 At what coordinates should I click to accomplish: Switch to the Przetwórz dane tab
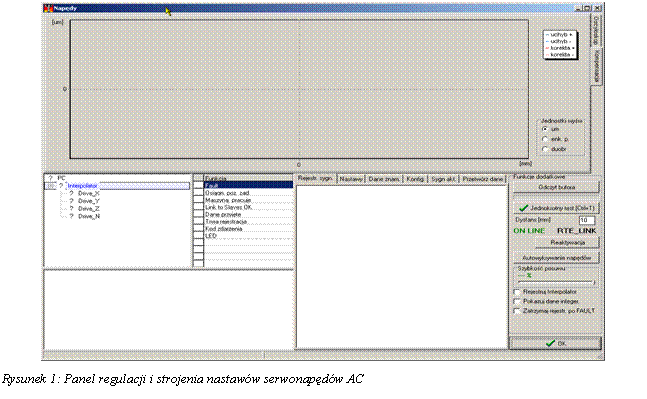click(x=483, y=179)
